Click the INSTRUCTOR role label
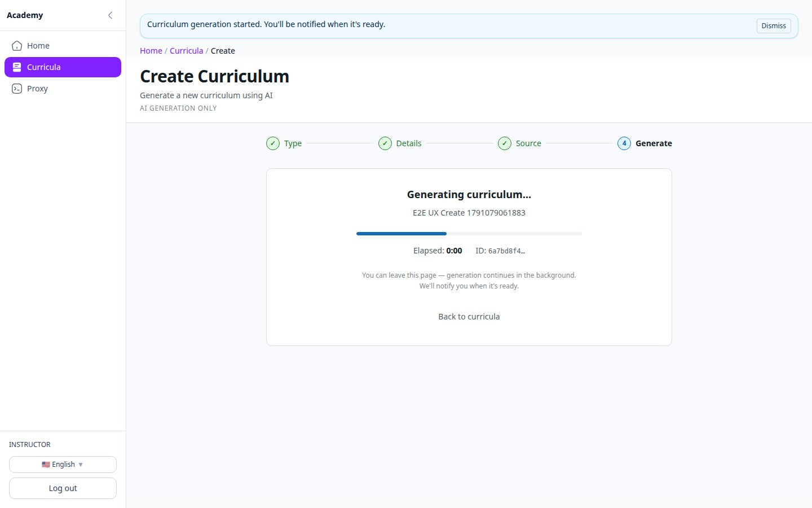 [x=30, y=445]
